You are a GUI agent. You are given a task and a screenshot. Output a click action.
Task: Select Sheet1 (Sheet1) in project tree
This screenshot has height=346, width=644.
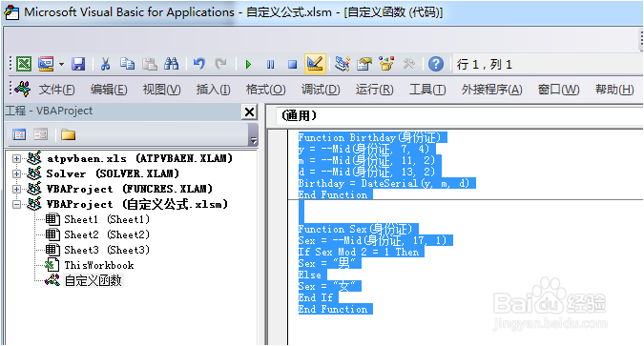(x=107, y=219)
